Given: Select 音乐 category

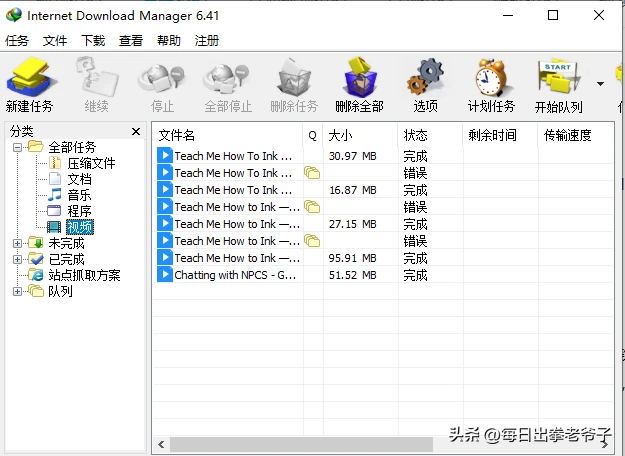Looking at the screenshot, I should (x=79, y=195).
